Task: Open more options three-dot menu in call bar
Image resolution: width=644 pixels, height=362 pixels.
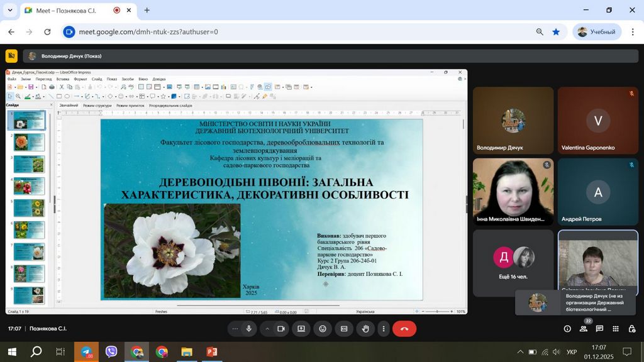Action: click(x=383, y=329)
